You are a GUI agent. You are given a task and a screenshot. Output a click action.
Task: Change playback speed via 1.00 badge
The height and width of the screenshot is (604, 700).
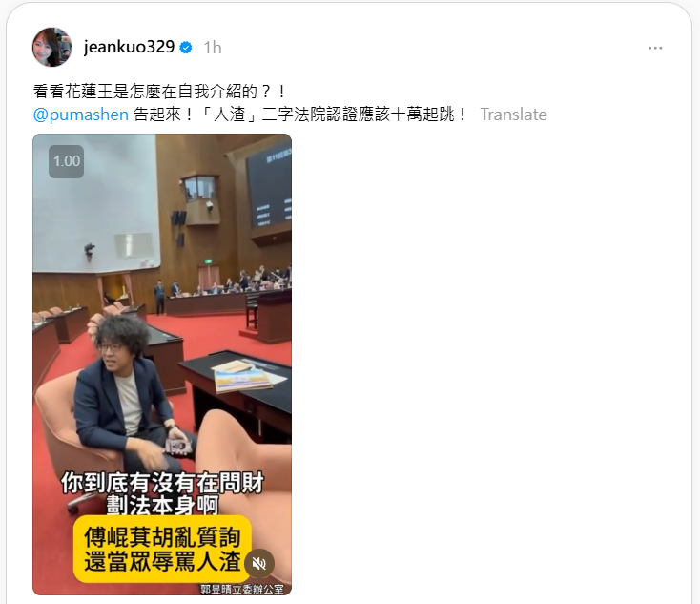click(67, 161)
